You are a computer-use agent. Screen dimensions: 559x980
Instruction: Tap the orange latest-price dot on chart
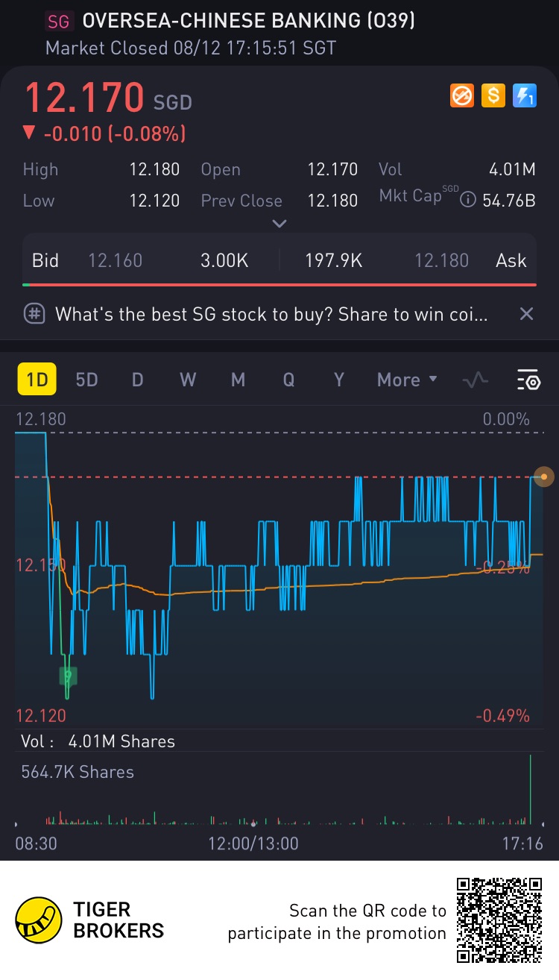[x=544, y=477]
